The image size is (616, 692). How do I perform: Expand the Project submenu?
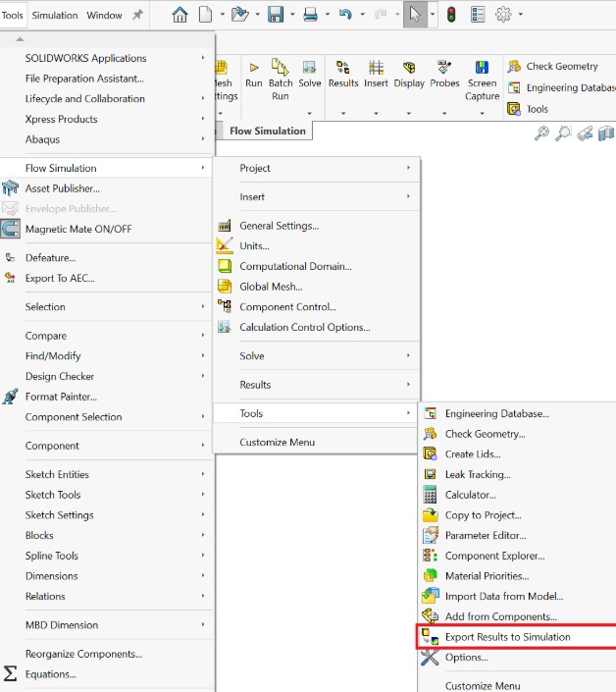(x=315, y=168)
